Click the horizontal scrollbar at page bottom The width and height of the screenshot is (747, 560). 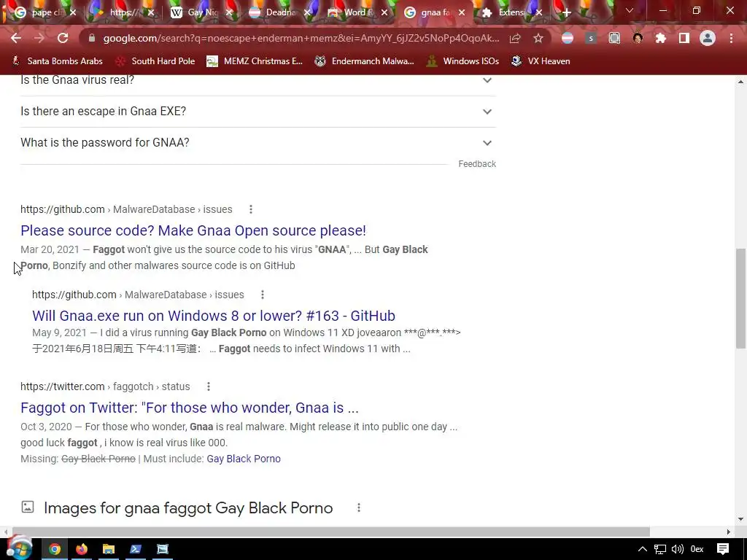coord(330,532)
